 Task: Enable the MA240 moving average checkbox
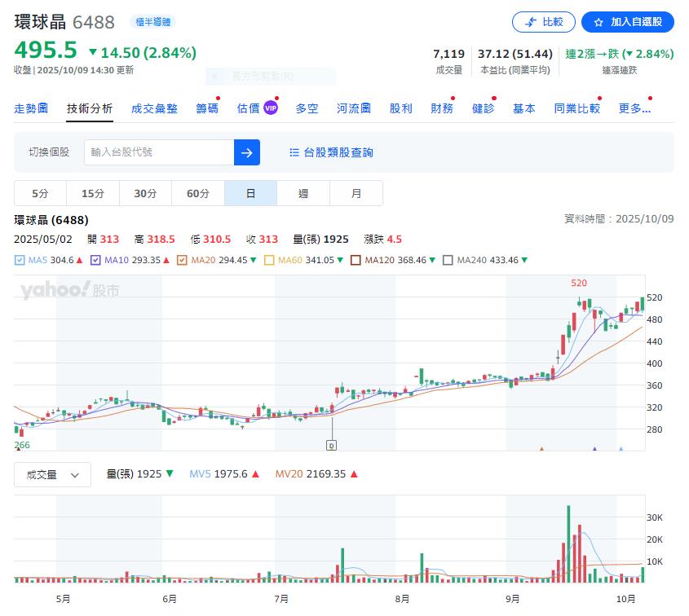[x=448, y=261]
